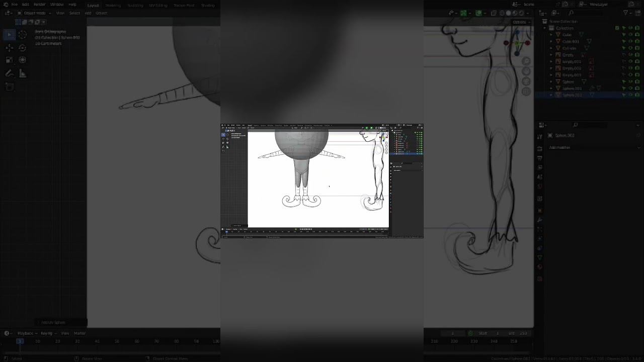Background view: toggle viewport overlays button
This screenshot has height=362, width=644.
pos(479,14)
